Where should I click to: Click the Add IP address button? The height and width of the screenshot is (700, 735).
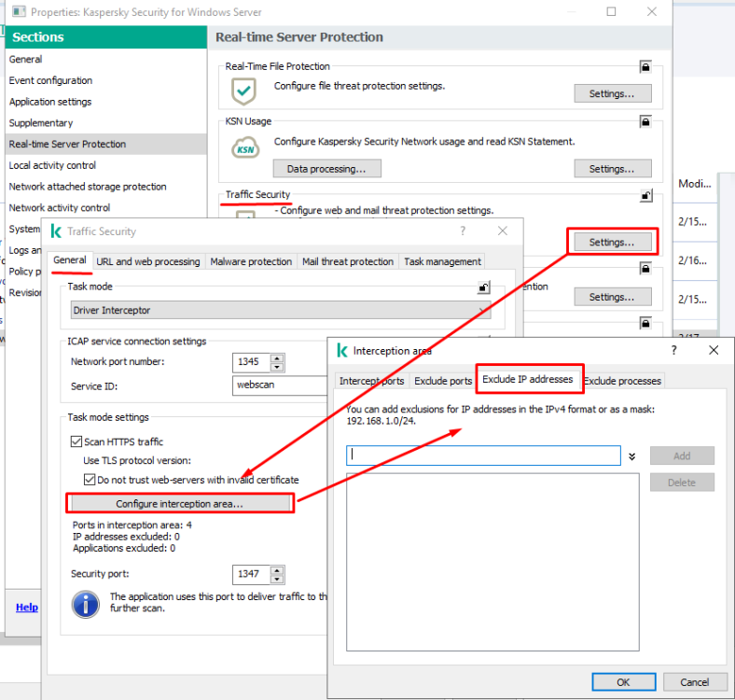tap(682, 456)
